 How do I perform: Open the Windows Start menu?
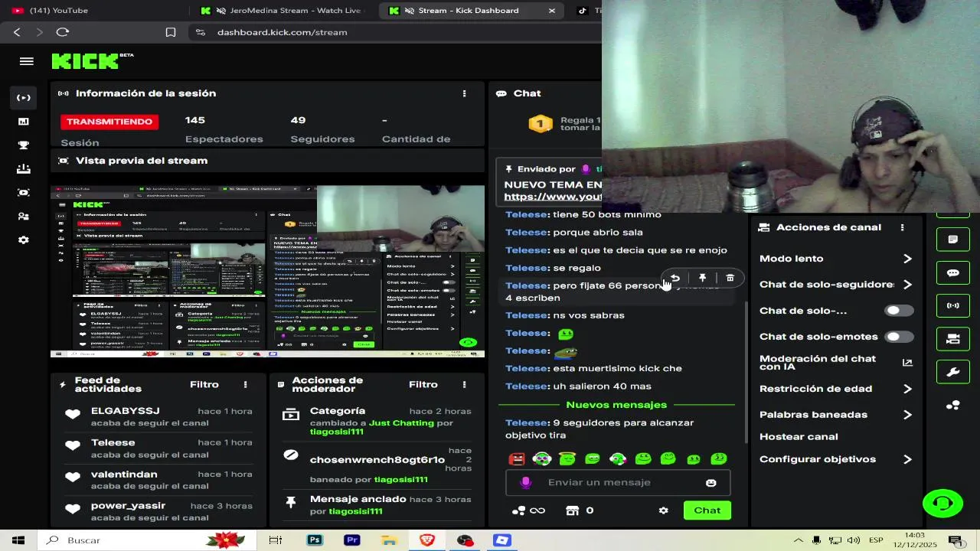coord(18,540)
